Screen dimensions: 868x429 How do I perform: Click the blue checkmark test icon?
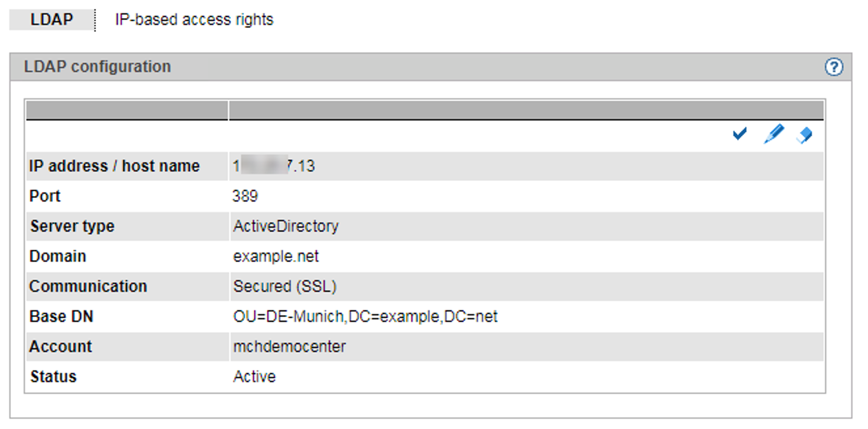739,134
